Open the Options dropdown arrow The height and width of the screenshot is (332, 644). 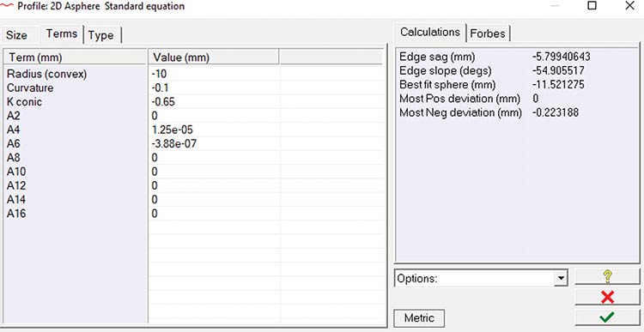[x=560, y=278]
